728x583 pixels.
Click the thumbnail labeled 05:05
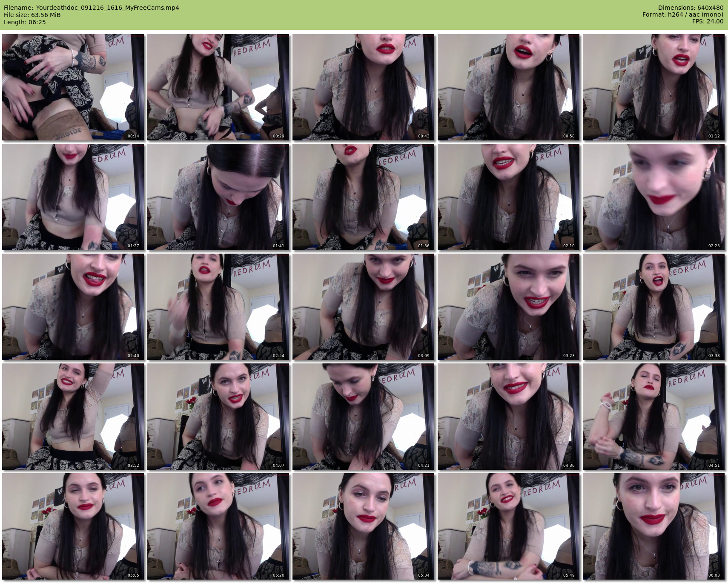(73, 526)
